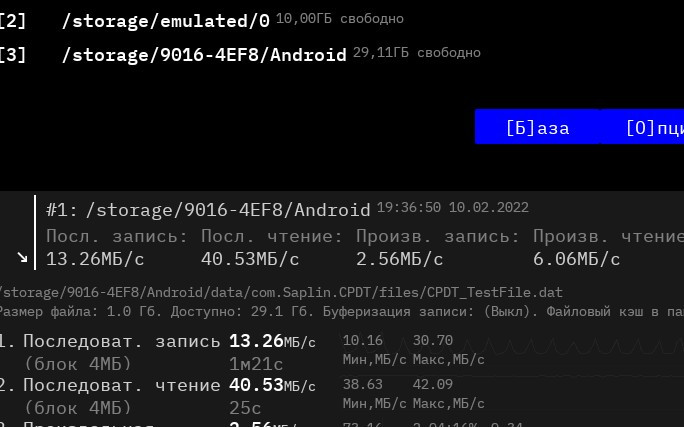Select storage entry [2] /storage/emulated/0
The height and width of the screenshot is (427, 684).
(201, 20)
